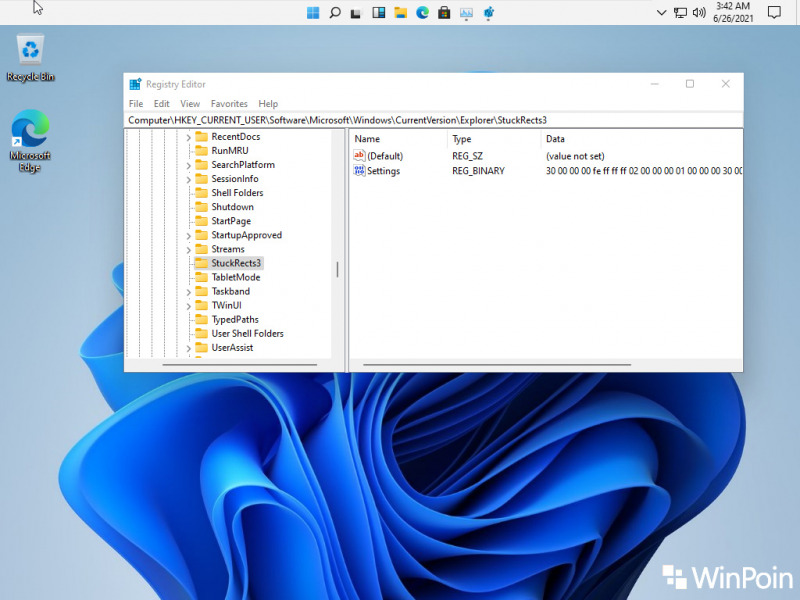Select the Streams key

[x=228, y=249]
